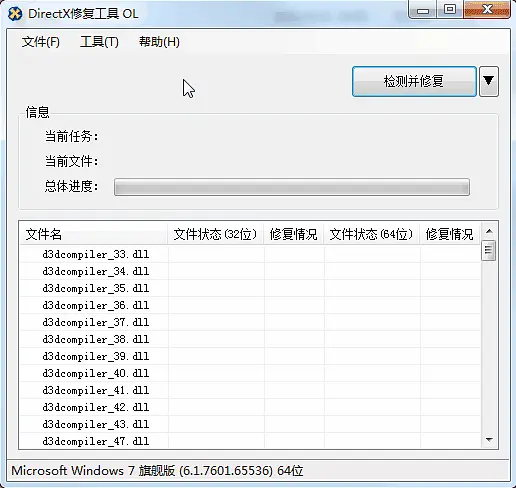The image size is (516, 488).
Task: Click the file list scrollbar thumb
Action: 489,250
